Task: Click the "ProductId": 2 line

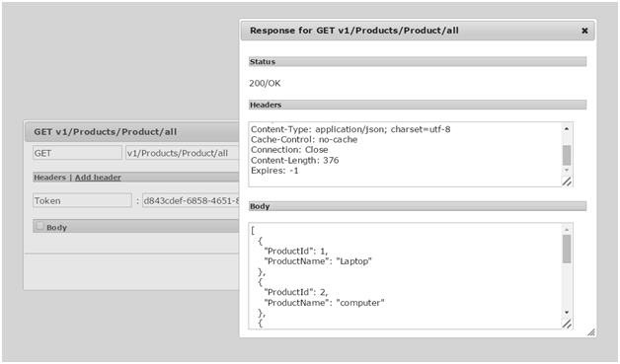Action: (x=296, y=292)
